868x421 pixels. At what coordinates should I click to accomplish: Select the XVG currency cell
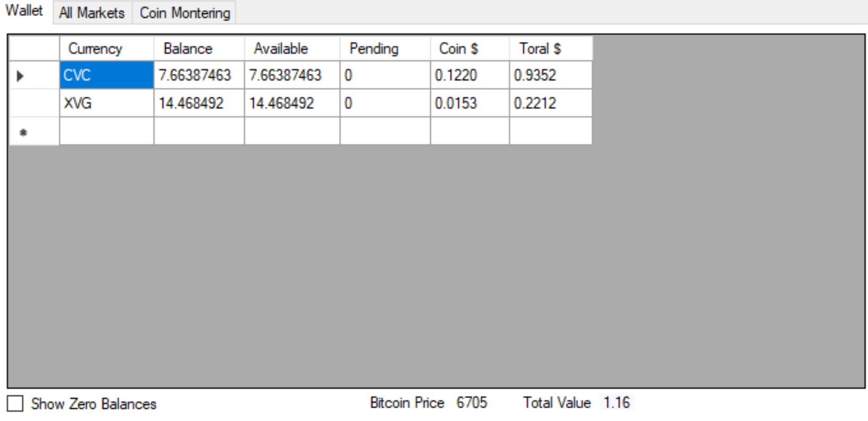(106, 103)
